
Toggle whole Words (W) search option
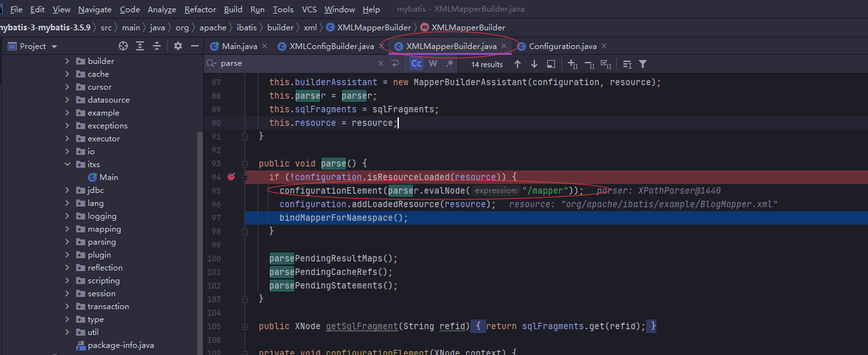433,64
